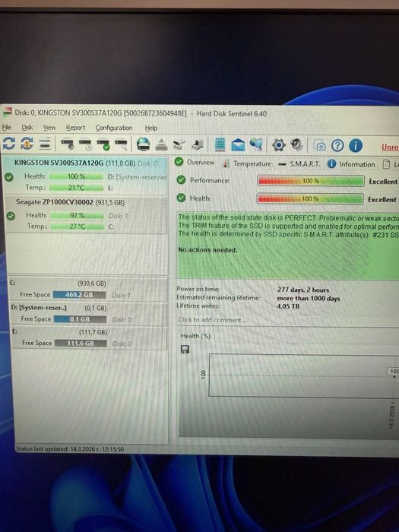This screenshot has height=532, width=399.
Task: Open the View menu
Action: [49, 128]
